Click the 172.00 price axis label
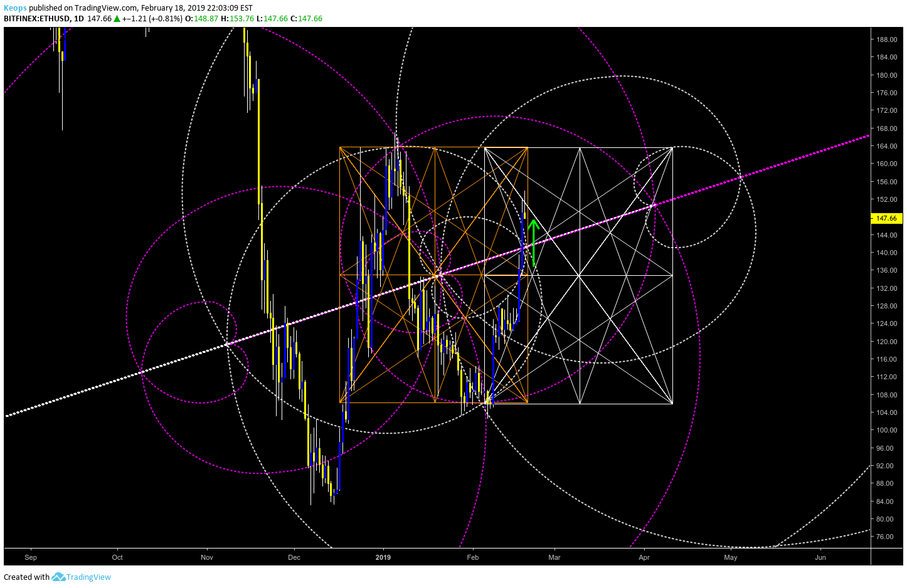Screen dimensions: 907x588 point(886,110)
